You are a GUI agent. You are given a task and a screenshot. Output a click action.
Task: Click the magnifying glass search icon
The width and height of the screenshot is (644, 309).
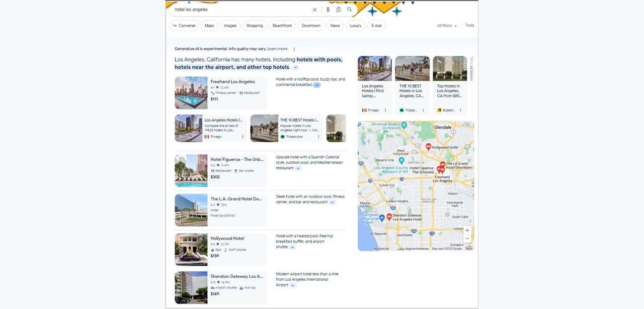click(350, 10)
